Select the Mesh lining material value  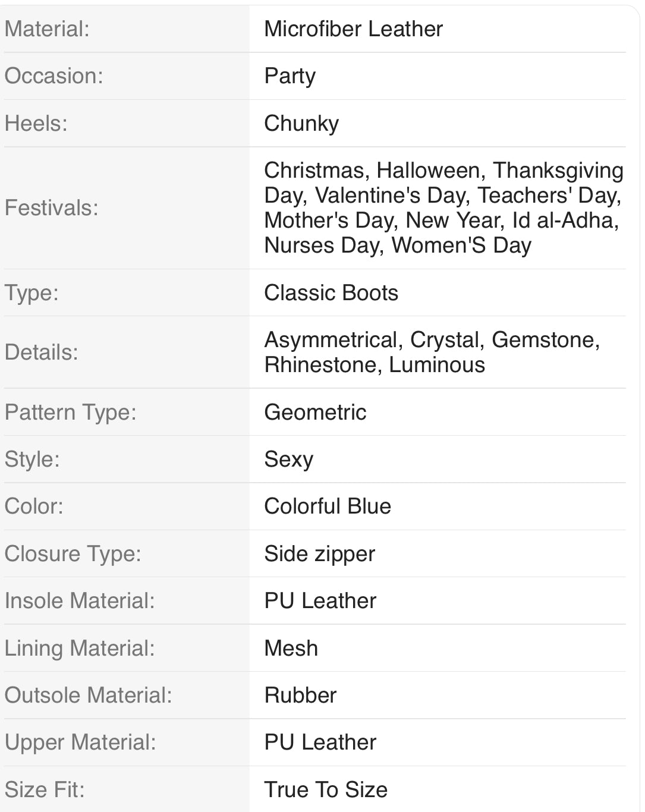pyautogui.click(x=291, y=648)
